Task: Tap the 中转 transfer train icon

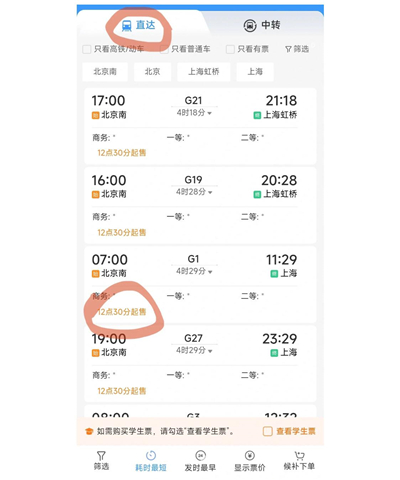Action: tap(250, 26)
